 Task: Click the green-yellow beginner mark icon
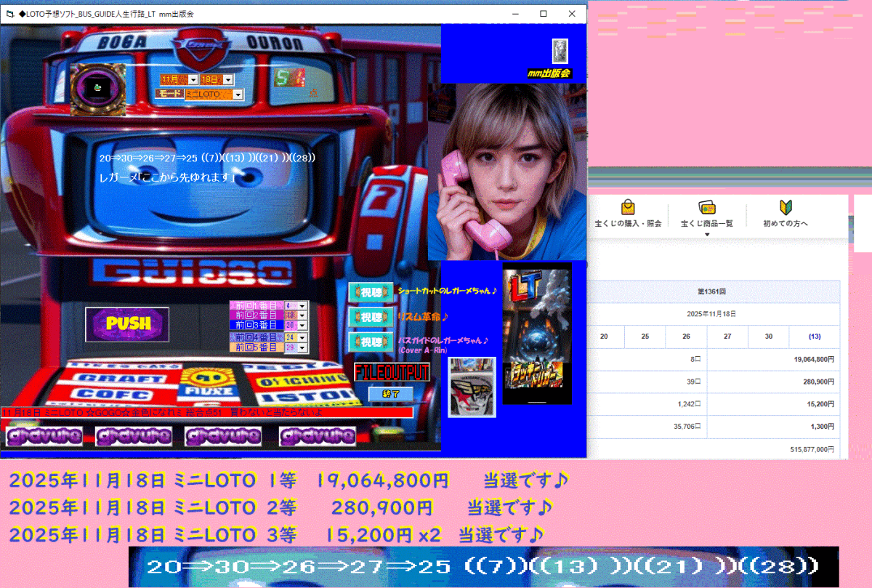point(786,207)
